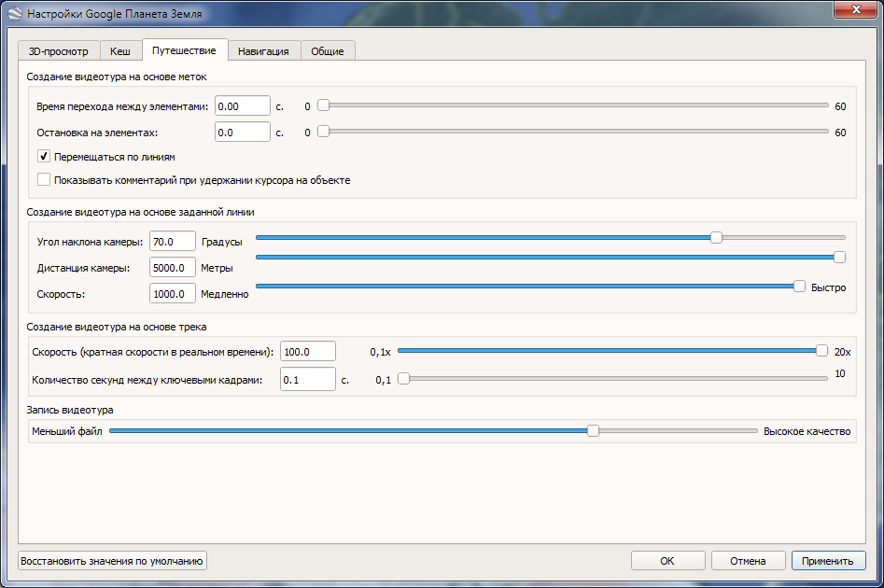884x588 pixels.
Task: Click the Высокое качество label
Action: point(807,431)
